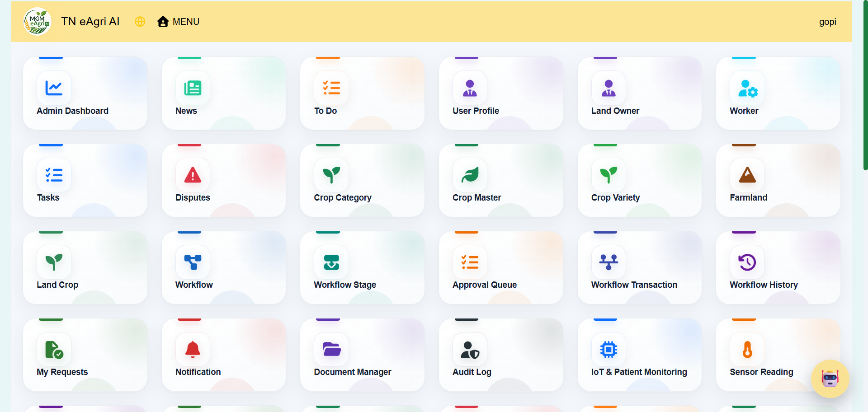Screen dimensions: 868x412
Task: Click the "Notification" label text
Action: pyautogui.click(x=198, y=372)
